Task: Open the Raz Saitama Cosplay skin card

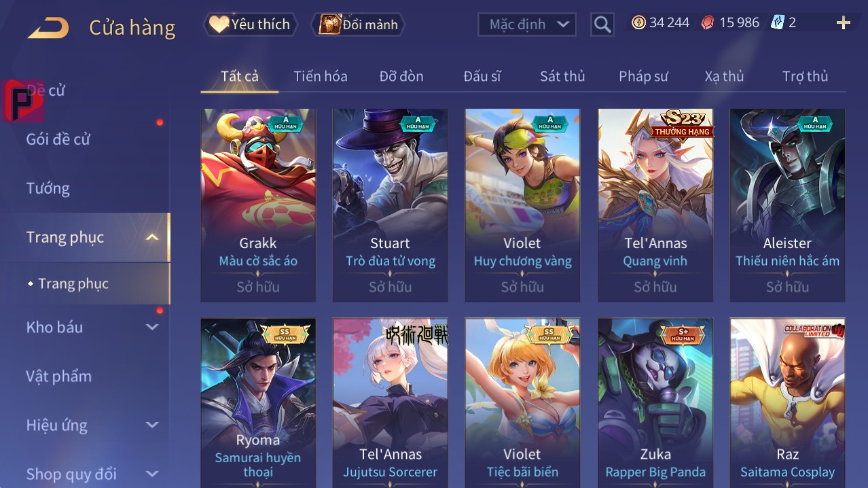Action: [x=787, y=402]
